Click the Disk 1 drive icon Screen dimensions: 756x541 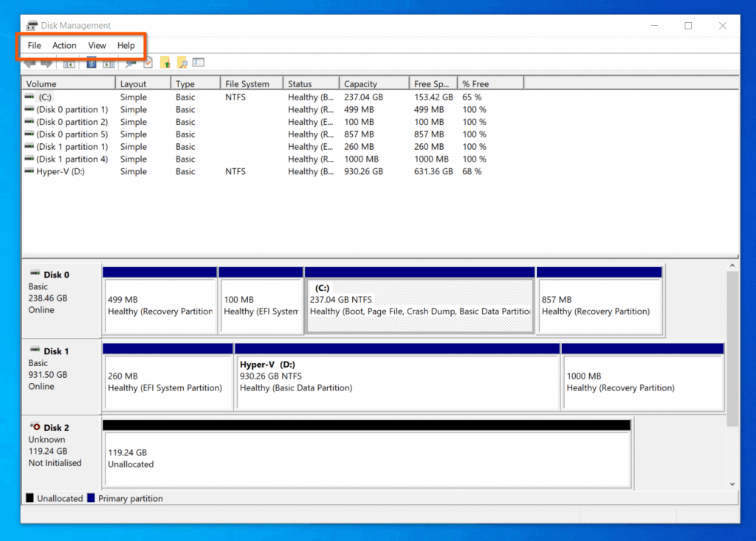point(35,350)
